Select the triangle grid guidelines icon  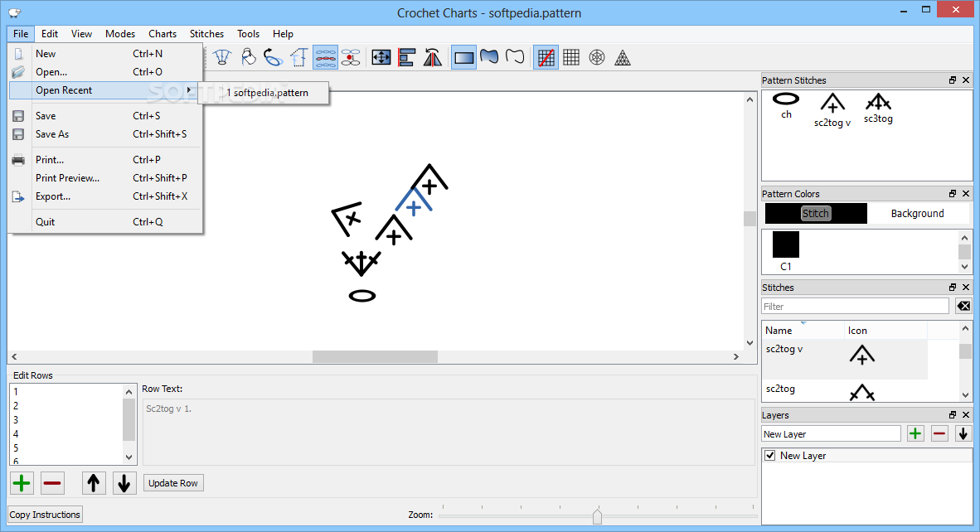coord(623,57)
